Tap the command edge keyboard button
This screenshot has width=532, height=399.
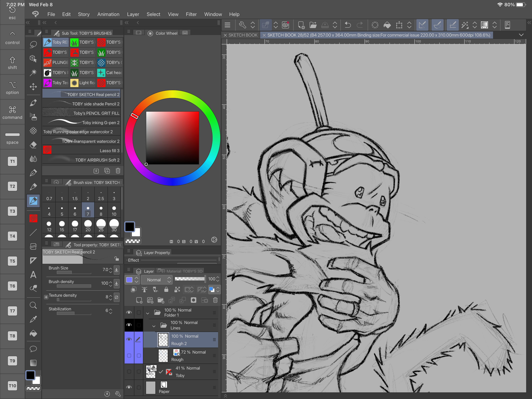point(12,113)
